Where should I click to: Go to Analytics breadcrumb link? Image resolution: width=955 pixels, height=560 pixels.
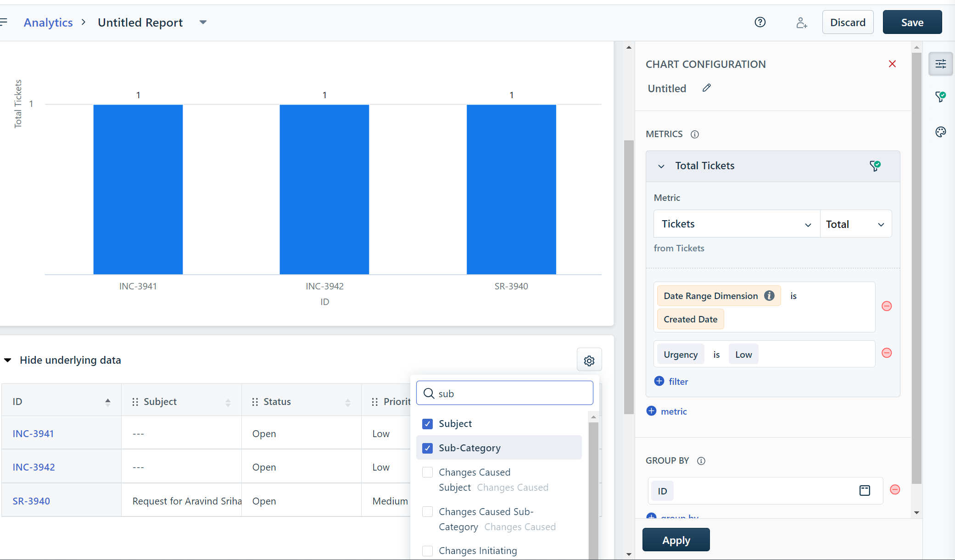click(48, 22)
